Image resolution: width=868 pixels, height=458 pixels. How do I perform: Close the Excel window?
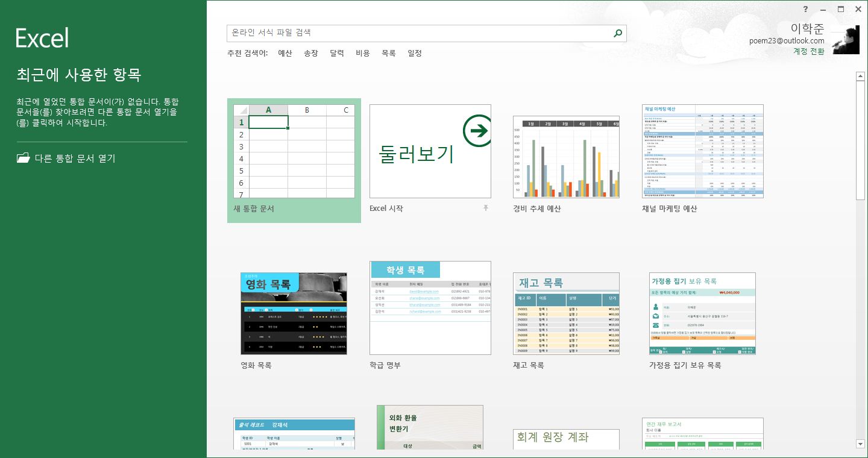858,9
